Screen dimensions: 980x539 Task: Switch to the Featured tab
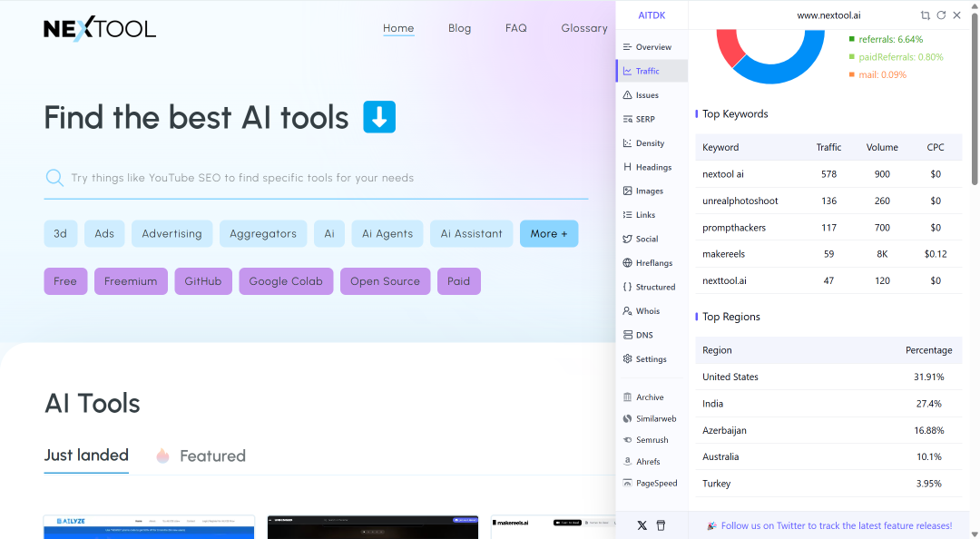[x=212, y=456]
